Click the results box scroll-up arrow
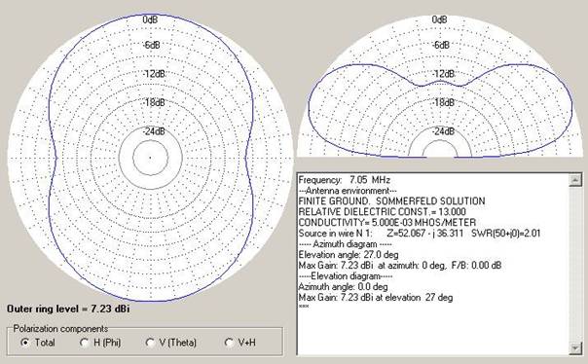 pos(575,180)
